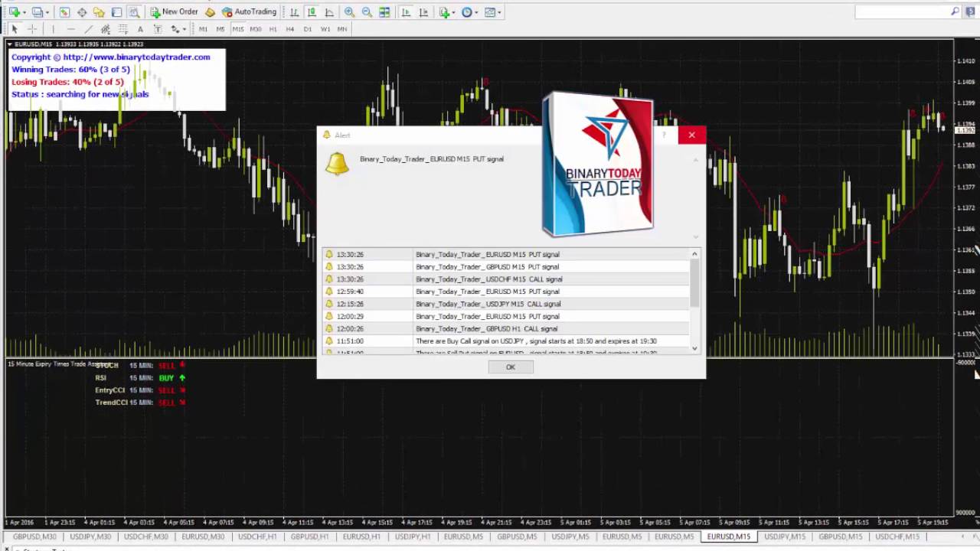Image resolution: width=980 pixels, height=551 pixels.
Task: Draw a vertical line tool
Action: click(53, 29)
